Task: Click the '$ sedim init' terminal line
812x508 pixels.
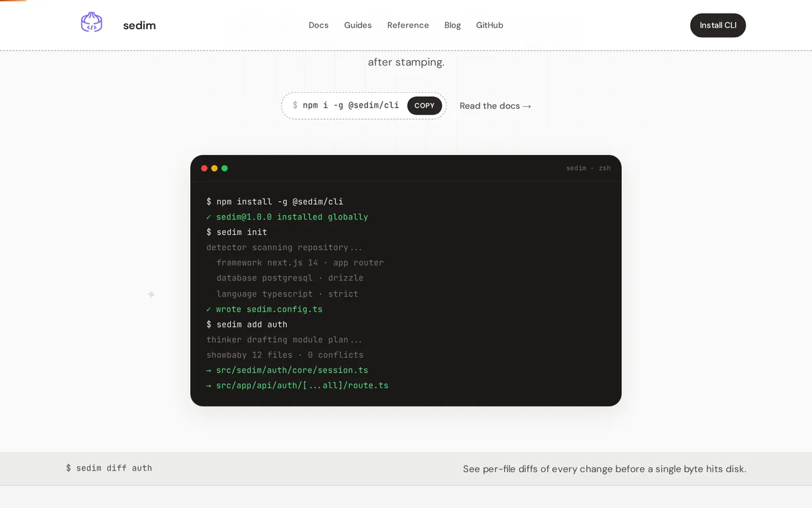Action: (237, 232)
